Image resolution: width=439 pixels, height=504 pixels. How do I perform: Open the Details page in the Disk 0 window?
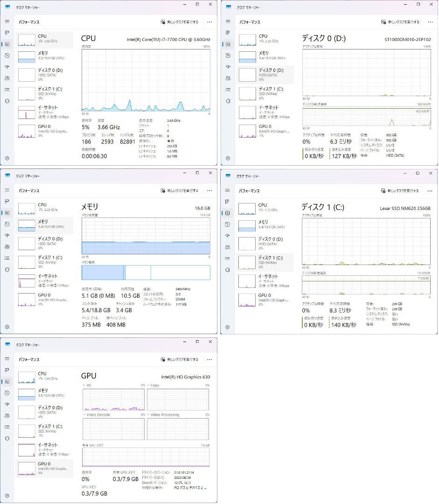coord(227,90)
